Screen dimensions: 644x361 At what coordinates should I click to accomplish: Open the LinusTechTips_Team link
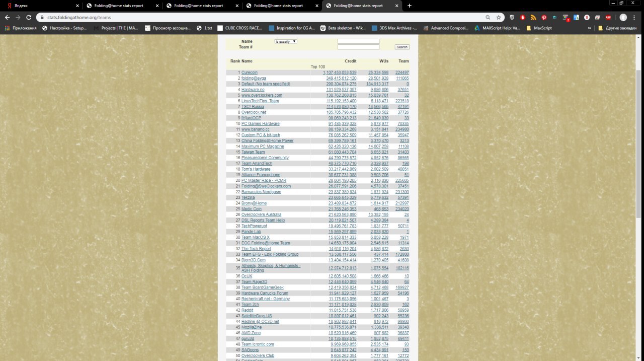coord(260,101)
